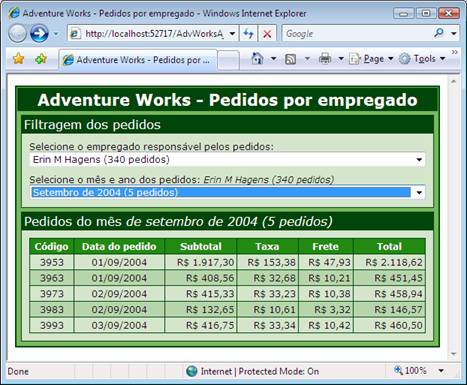Open the zoom level dropdown arrow
Screen dimensions: 467x385
point(441,371)
